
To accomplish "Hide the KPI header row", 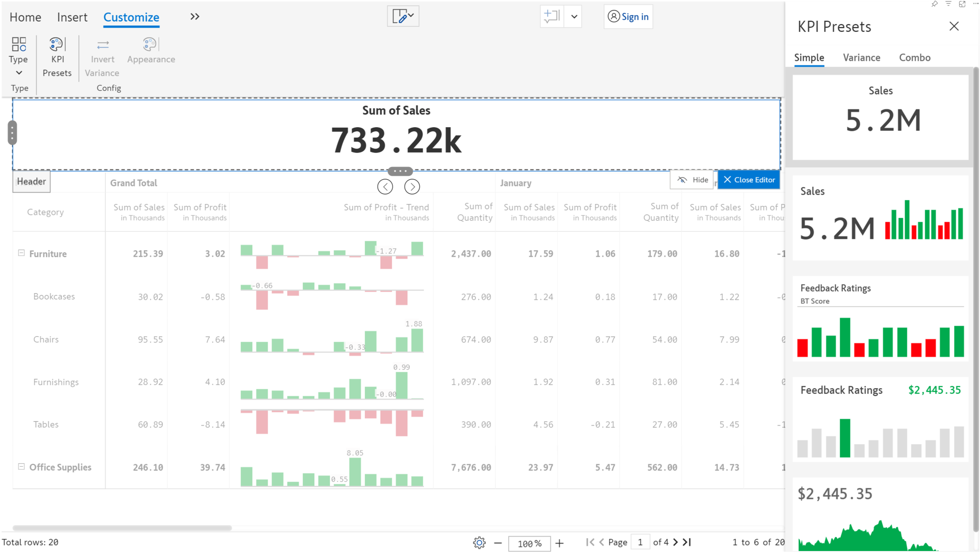I will pos(692,180).
